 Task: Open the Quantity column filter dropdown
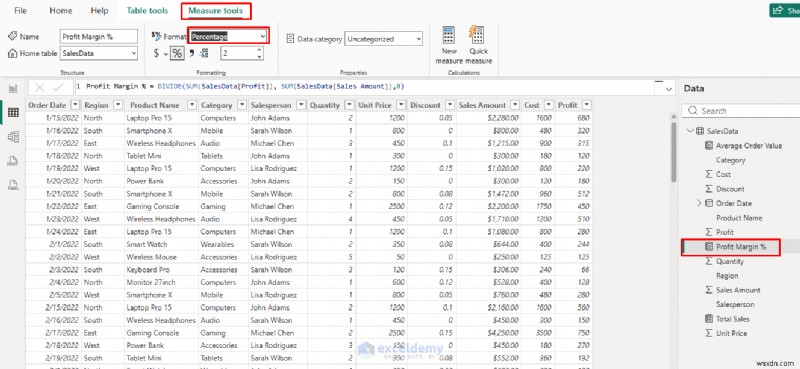click(349, 105)
